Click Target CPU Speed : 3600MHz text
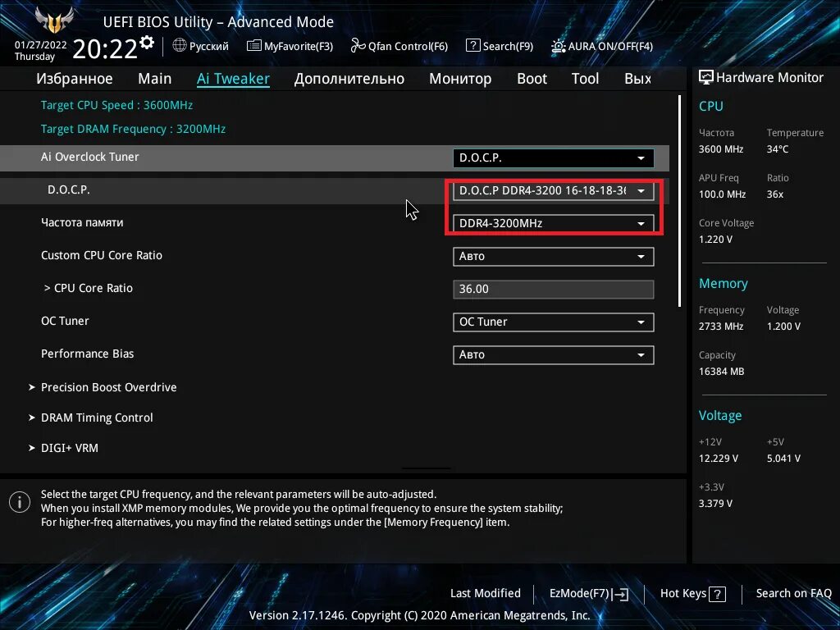 point(116,105)
